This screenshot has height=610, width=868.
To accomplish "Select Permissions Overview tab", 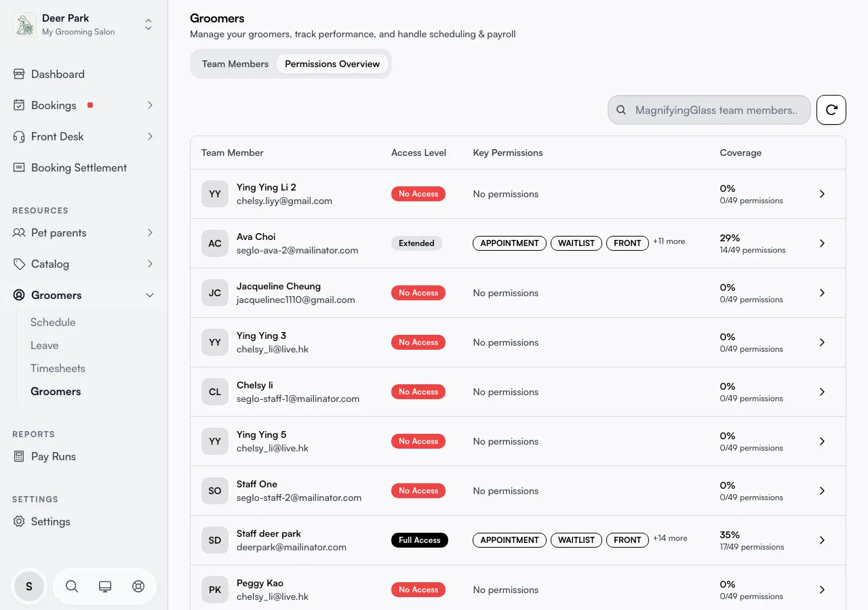I will (332, 64).
